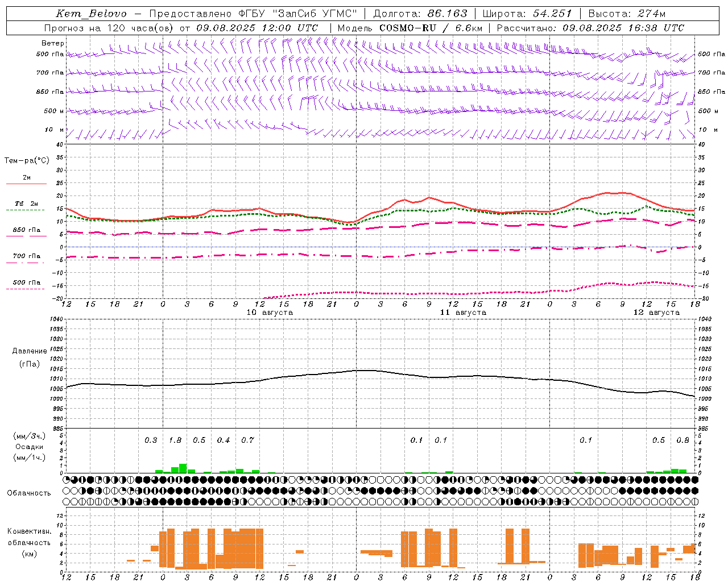Click the "Конвективн." convective cloud label
728x582 pixels.
click(x=29, y=531)
